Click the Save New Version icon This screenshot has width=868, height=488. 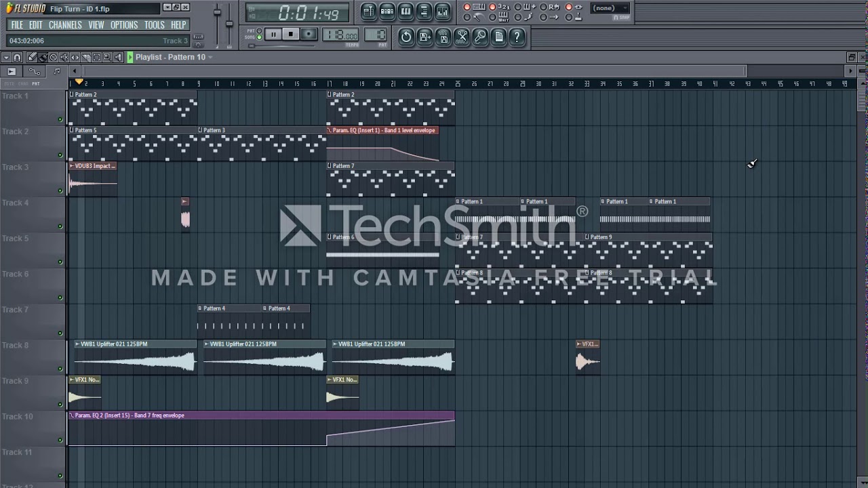[425, 37]
